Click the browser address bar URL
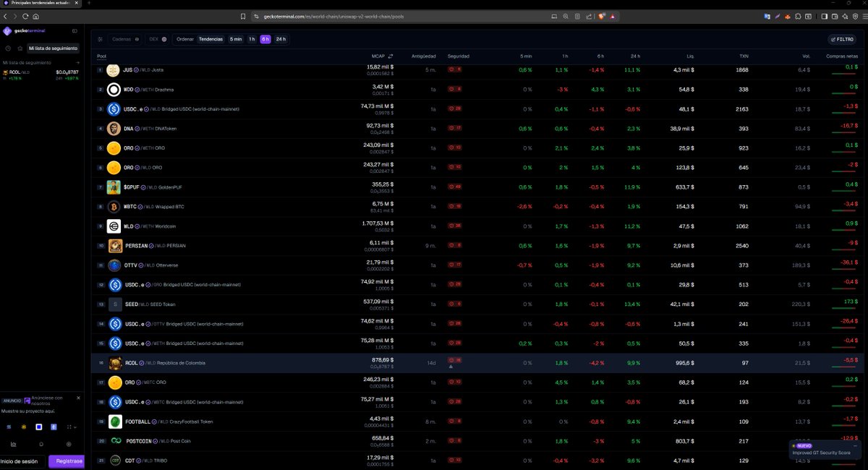 (333, 16)
